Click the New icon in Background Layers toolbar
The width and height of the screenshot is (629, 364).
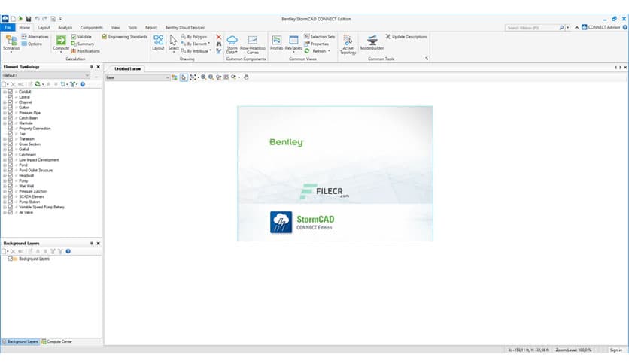[x=4, y=251]
